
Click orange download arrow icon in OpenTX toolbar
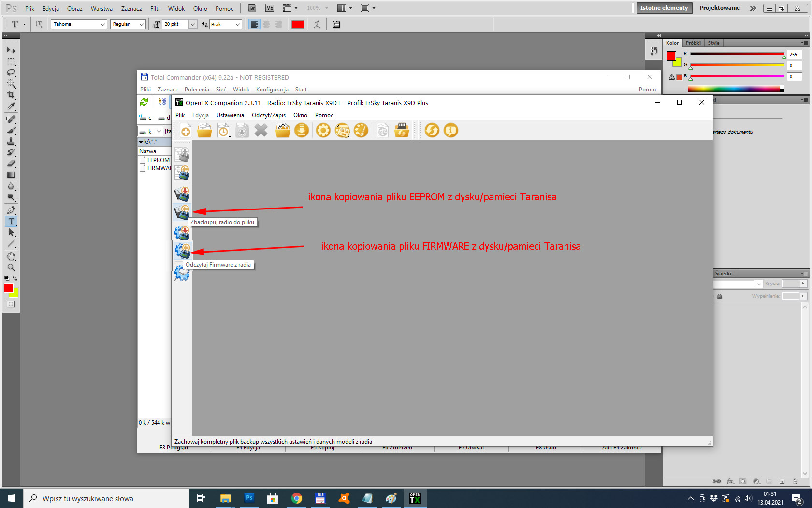coord(302,131)
